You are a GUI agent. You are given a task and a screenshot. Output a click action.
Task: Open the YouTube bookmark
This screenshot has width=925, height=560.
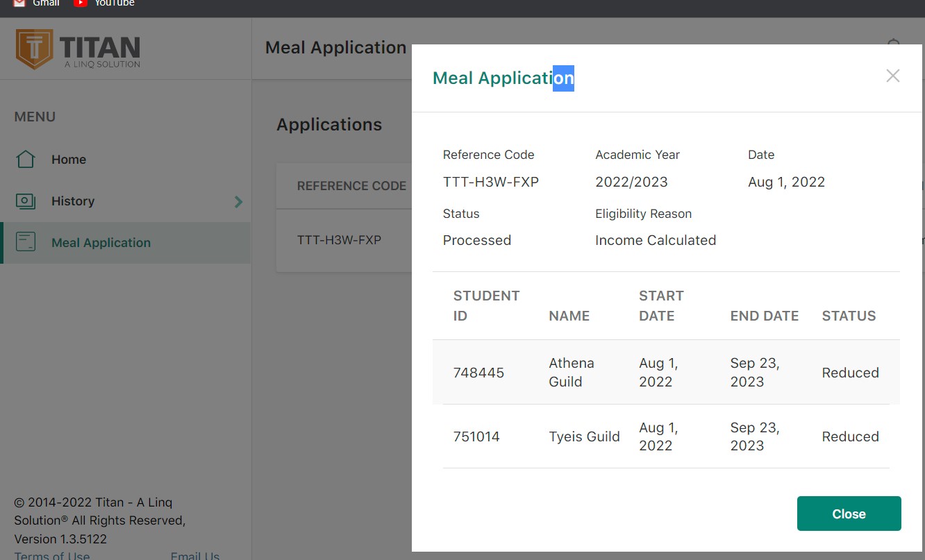tap(105, 3)
